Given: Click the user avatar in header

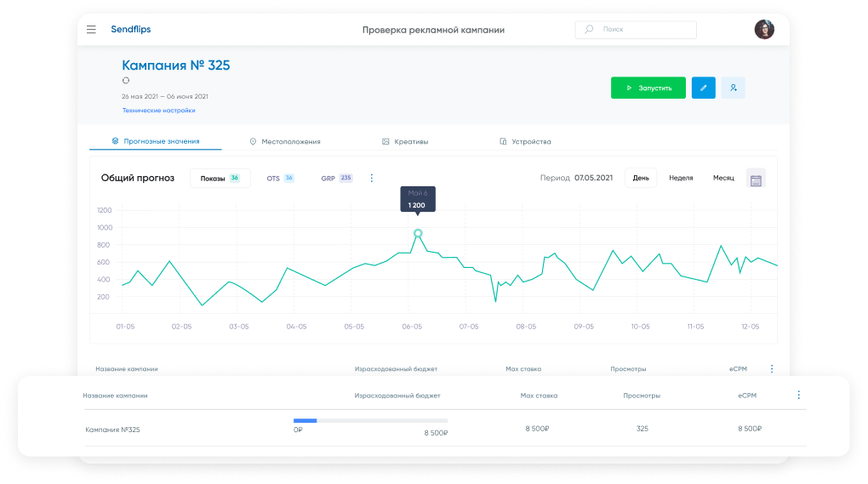Looking at the screenshot, I should (764, 30).
